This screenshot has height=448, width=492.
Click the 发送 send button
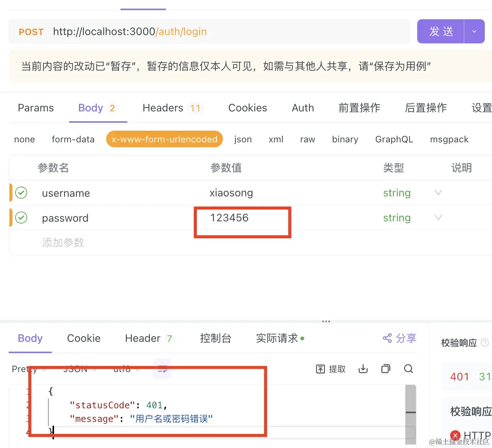coord(441,31)
